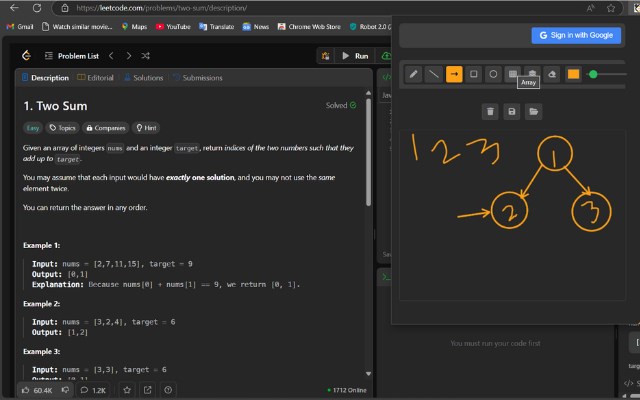The height and width of the screenshot is (400, 640).
Task: Click the browser address bar URL
Action: point(162,8)
